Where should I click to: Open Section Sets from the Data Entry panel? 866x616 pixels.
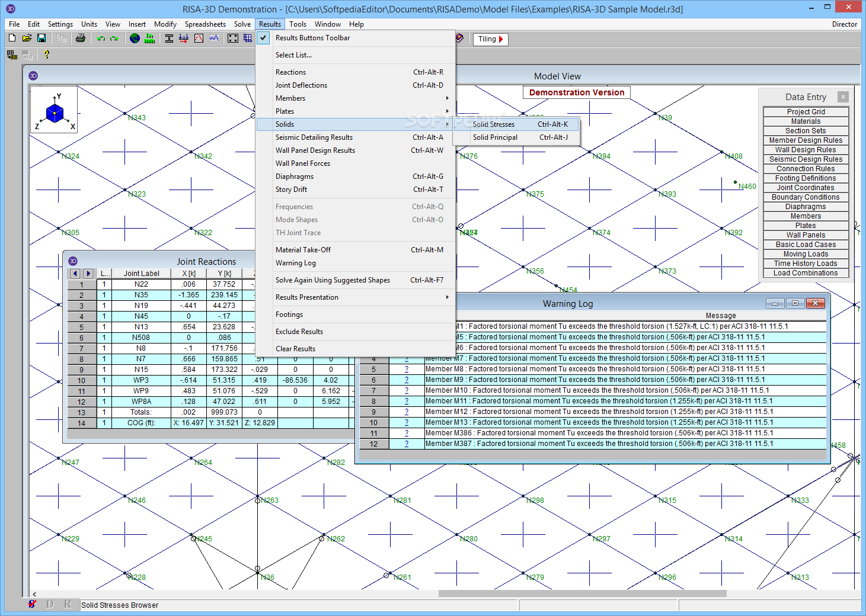click(806, 131)
